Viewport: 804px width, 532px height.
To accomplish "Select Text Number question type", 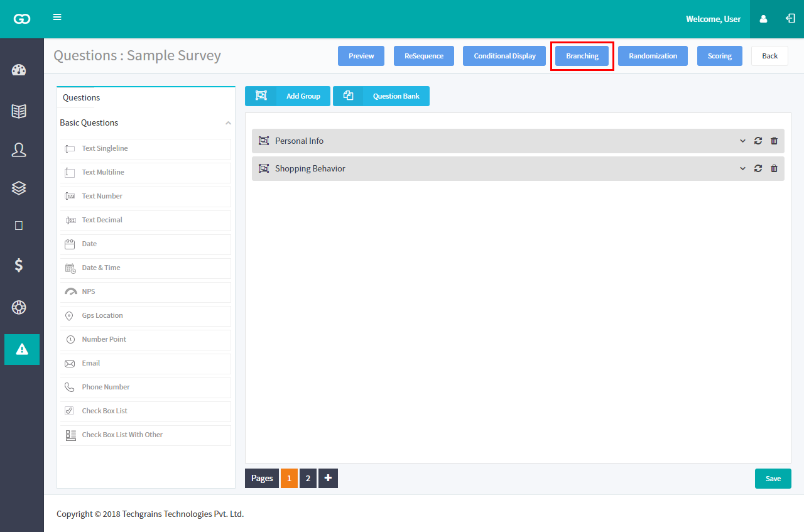I will click(146, 197).
